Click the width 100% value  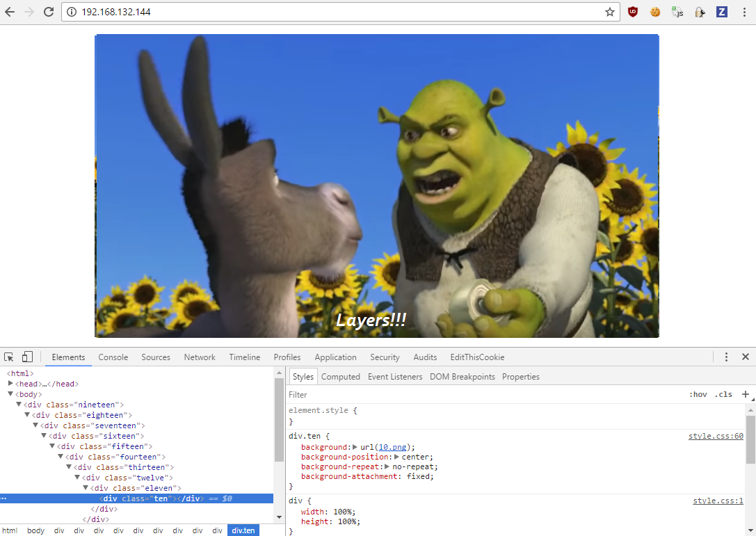343,512
